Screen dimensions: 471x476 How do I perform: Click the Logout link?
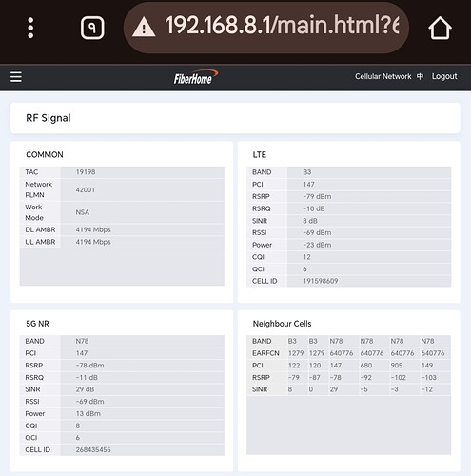click(x=444, y=76)
